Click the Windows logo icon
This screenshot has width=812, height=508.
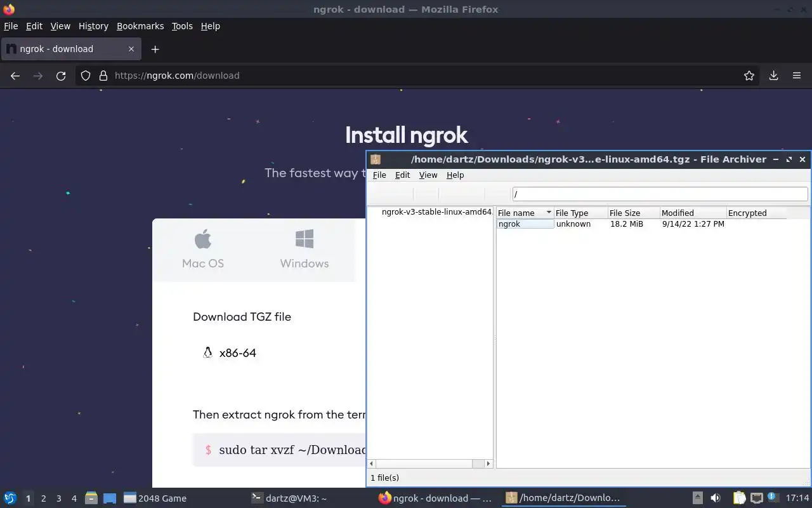pyautogui.click(x=304, y=239)
